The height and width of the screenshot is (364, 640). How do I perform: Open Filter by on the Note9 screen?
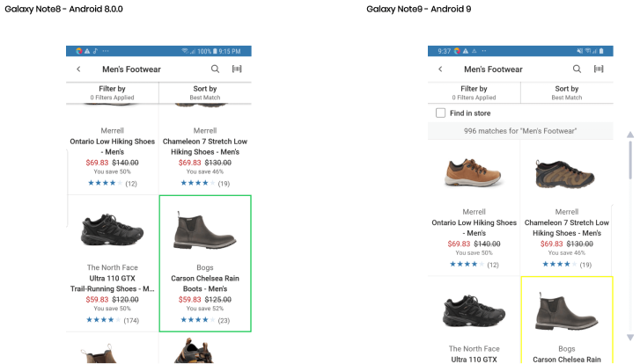coord(474,92)
